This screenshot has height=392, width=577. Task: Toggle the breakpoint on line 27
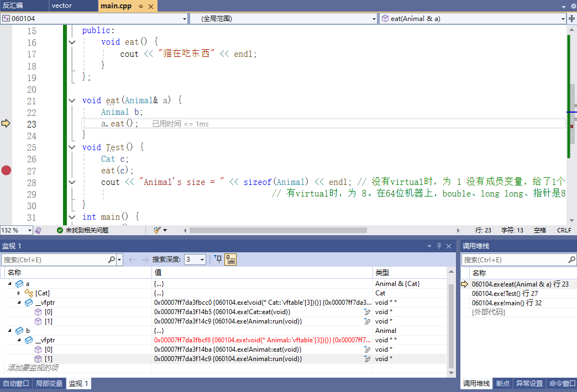pos(6,170)
